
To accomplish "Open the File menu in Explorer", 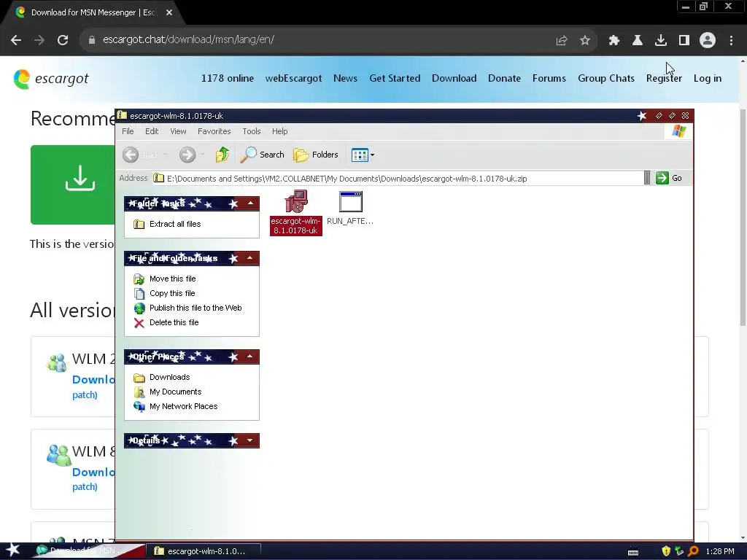I will (x=128, y=131).
